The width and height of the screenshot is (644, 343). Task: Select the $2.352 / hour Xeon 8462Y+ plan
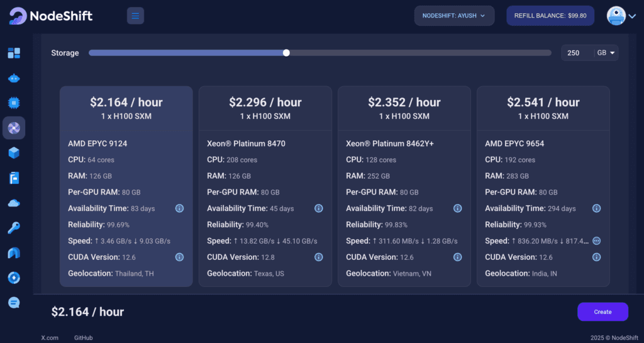coord(404,107)
